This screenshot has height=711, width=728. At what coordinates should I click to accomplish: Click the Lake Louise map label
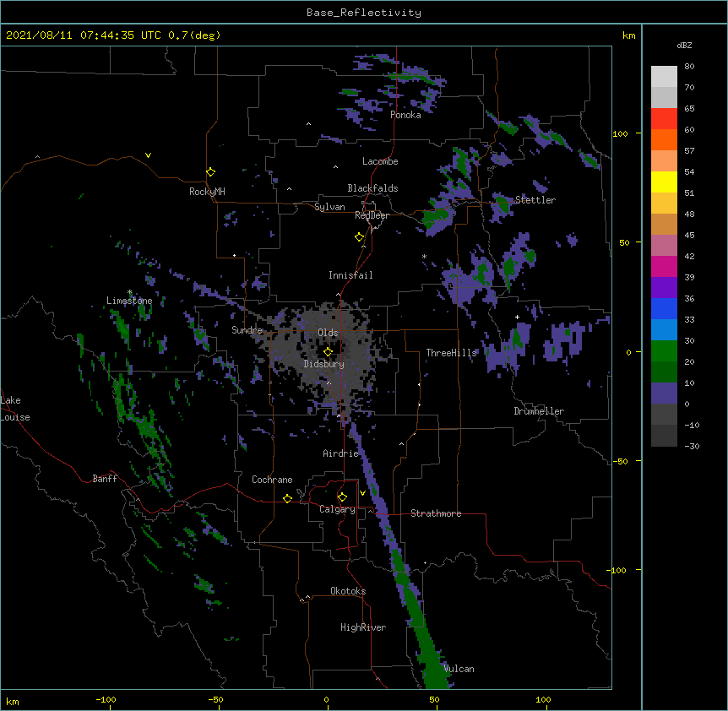pos(15,409)
